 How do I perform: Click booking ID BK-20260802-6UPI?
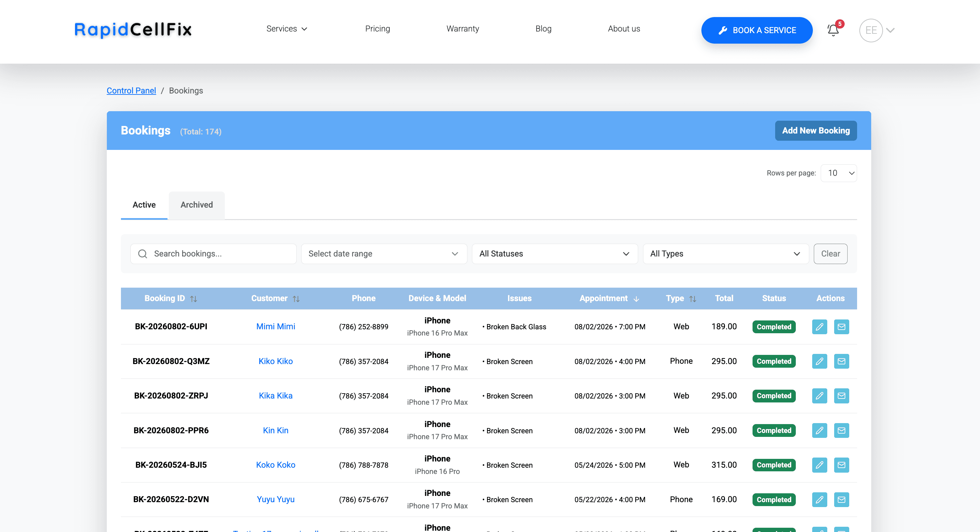(x=171, y=326)
